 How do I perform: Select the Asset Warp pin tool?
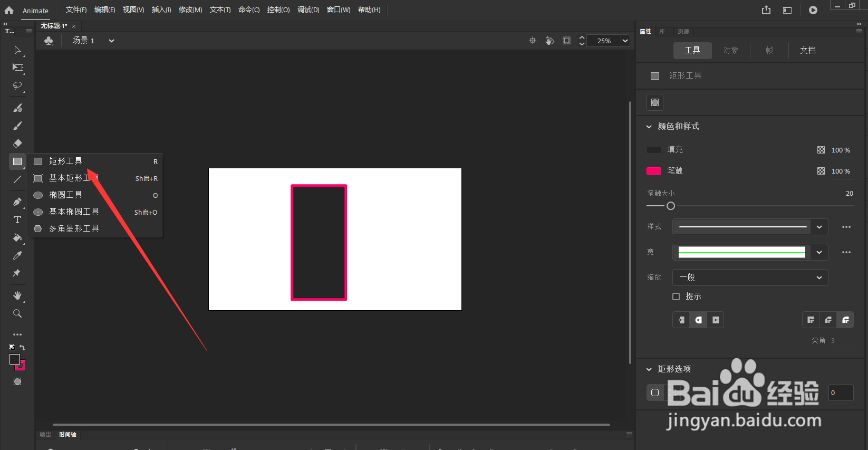point(17,273)
